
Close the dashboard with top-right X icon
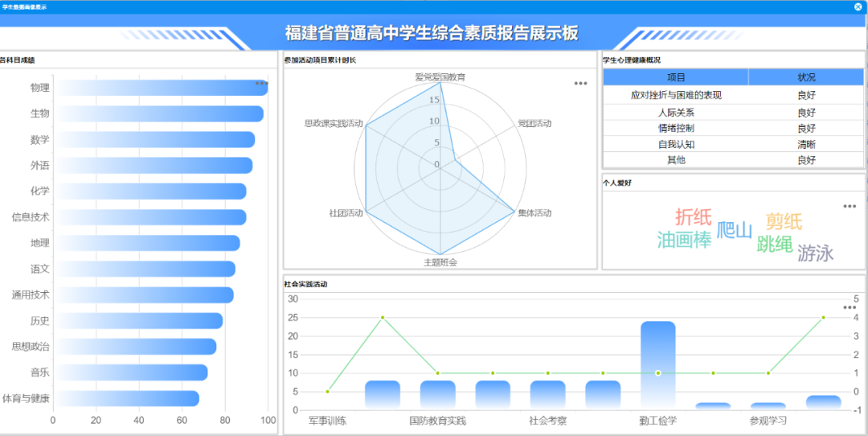pos(858,6)
